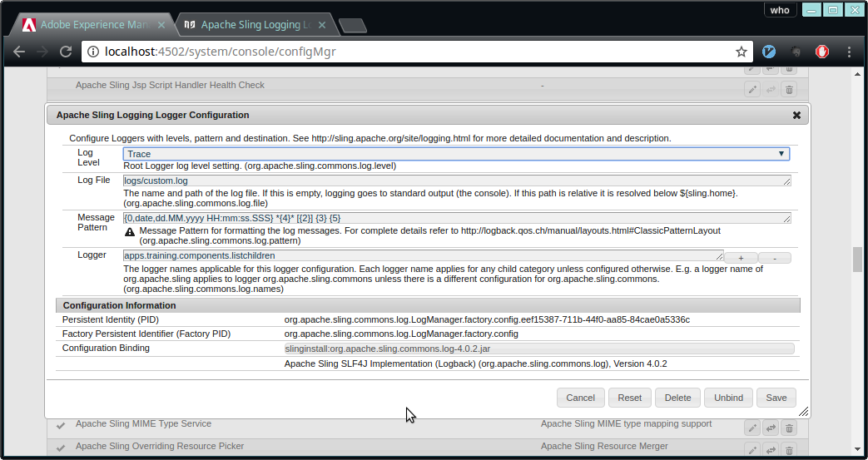Click the Apache Sling Resource Merger text
868x460 pixels.
coord(604,446)
